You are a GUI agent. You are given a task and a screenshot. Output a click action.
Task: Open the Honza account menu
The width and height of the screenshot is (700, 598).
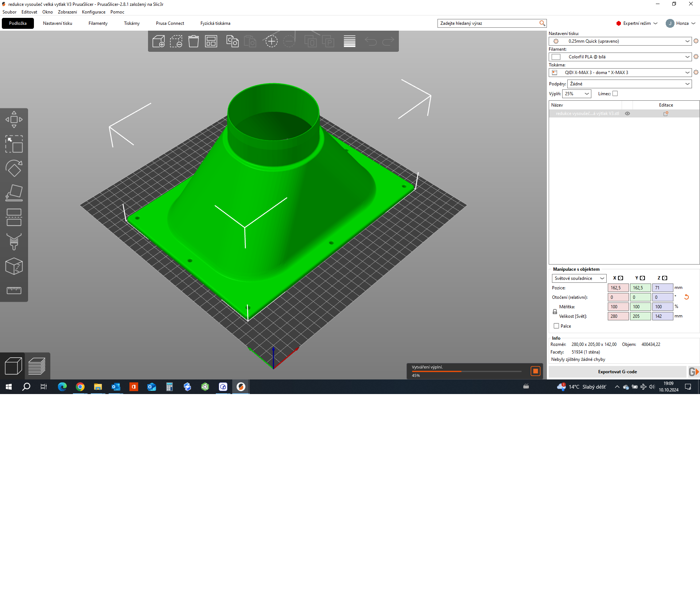[x=681, y=23]
